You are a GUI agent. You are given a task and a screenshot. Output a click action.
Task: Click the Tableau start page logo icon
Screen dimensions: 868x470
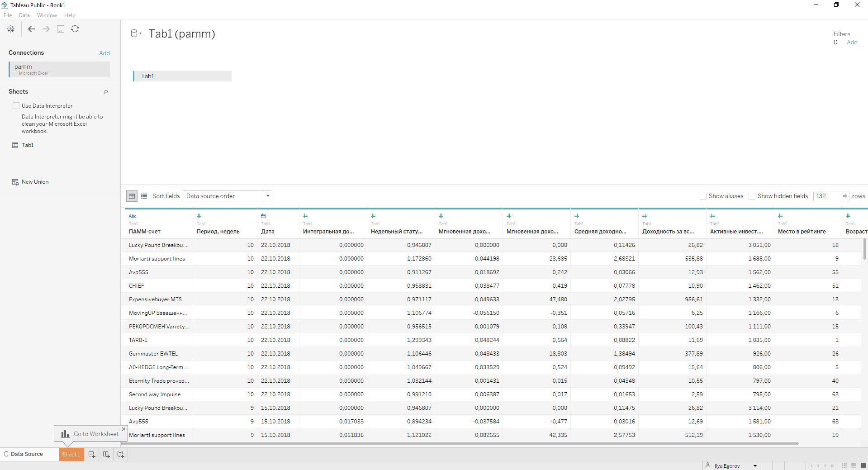(x=11, y=29)
